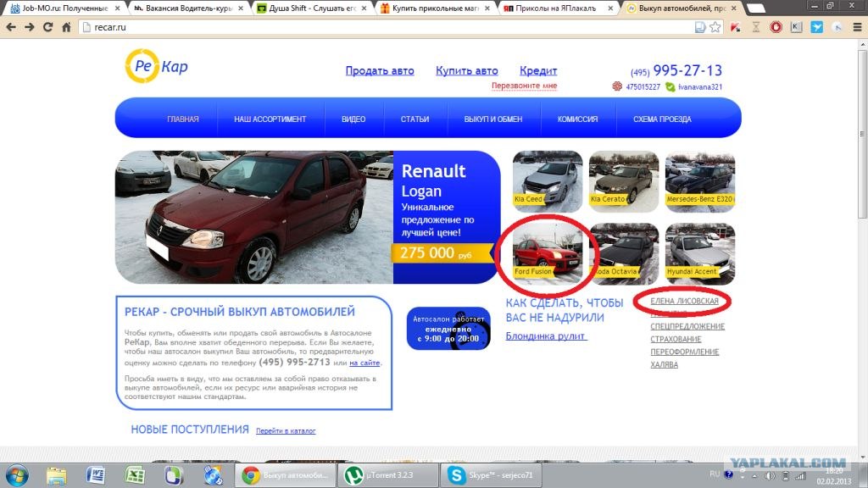Viewport: 868px width, 488px height.
Task: Go back using the browser back arrow
Action: (x=10, y=26)
